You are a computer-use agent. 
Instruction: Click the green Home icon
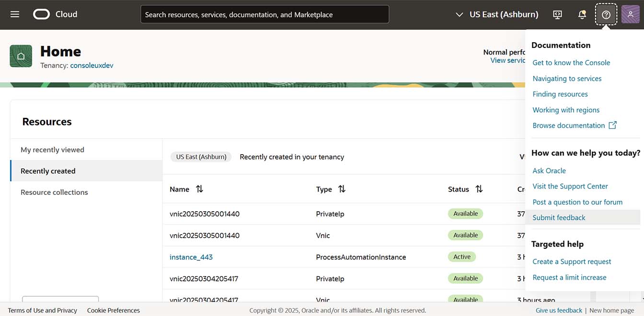click(x=21, y=56)
